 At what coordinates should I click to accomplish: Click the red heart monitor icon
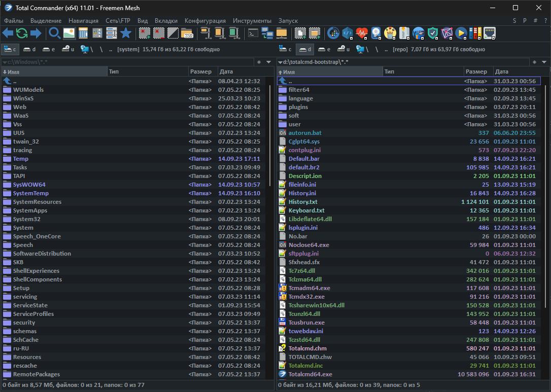[361, 33]
